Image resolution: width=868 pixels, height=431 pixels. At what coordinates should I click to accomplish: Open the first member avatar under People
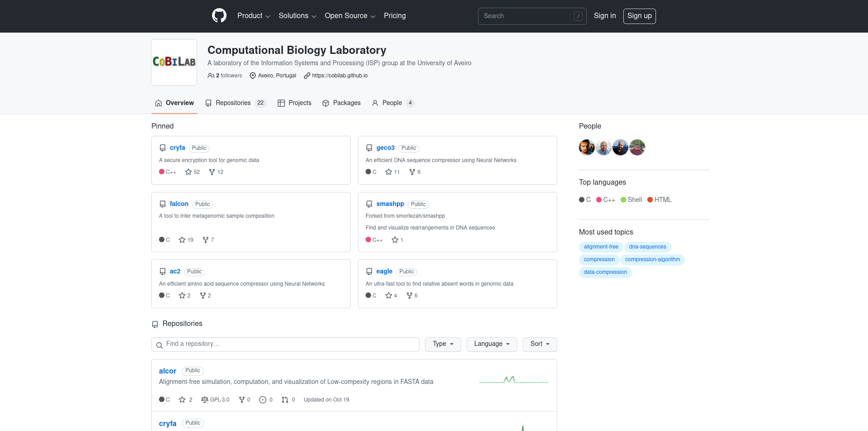pyautogui.click(x=587, y=148)
